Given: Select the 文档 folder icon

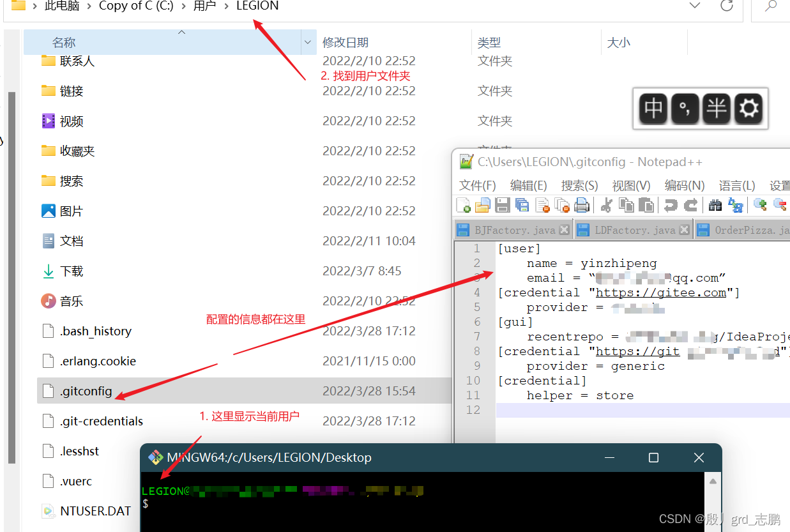Looking at the screenshot, I should click(x=49, y=241).
